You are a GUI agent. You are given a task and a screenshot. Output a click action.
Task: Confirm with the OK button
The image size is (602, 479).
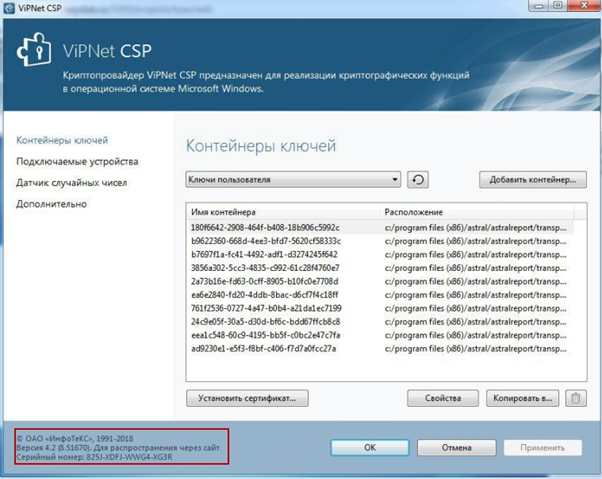coord(370,448)
